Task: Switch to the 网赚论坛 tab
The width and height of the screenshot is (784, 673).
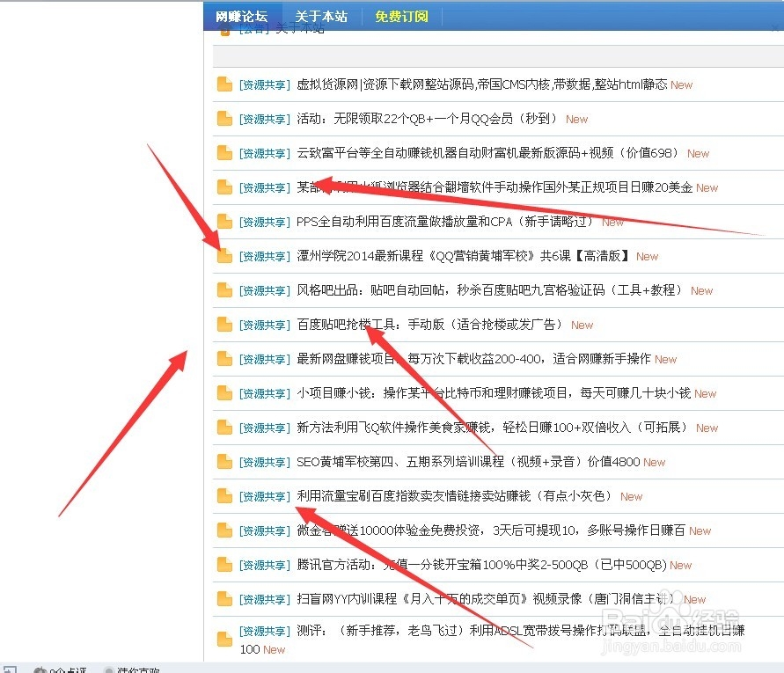Action: pyautogui.click(x=243, y=16)
